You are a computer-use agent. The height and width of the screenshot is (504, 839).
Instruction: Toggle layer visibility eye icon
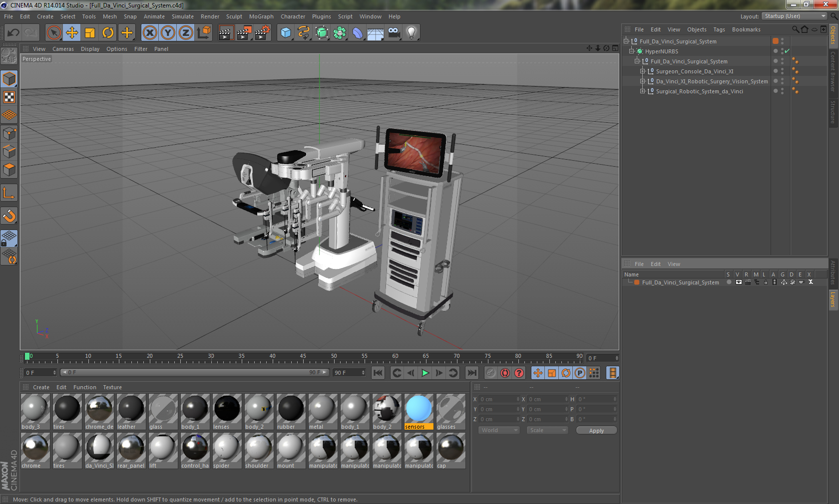point(739,282)
